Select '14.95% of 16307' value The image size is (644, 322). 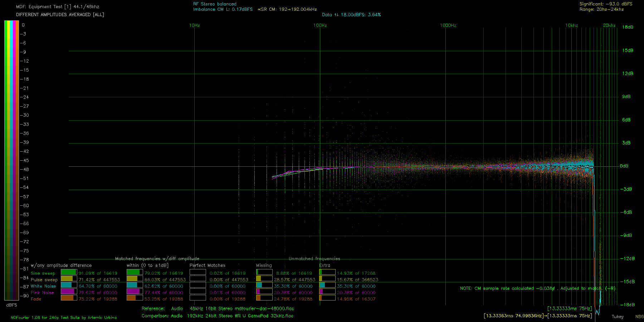point(356,299)
